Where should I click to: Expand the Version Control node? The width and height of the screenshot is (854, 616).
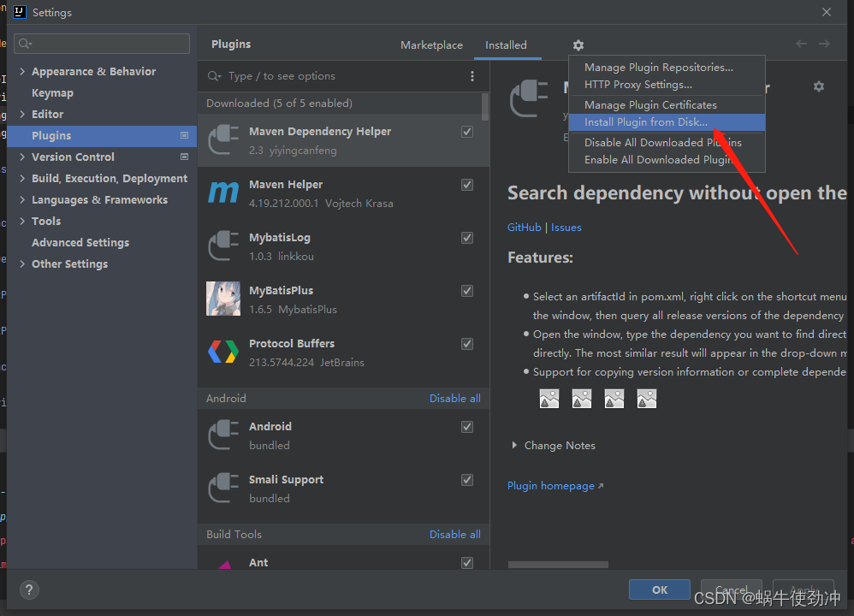coord(22,157)
